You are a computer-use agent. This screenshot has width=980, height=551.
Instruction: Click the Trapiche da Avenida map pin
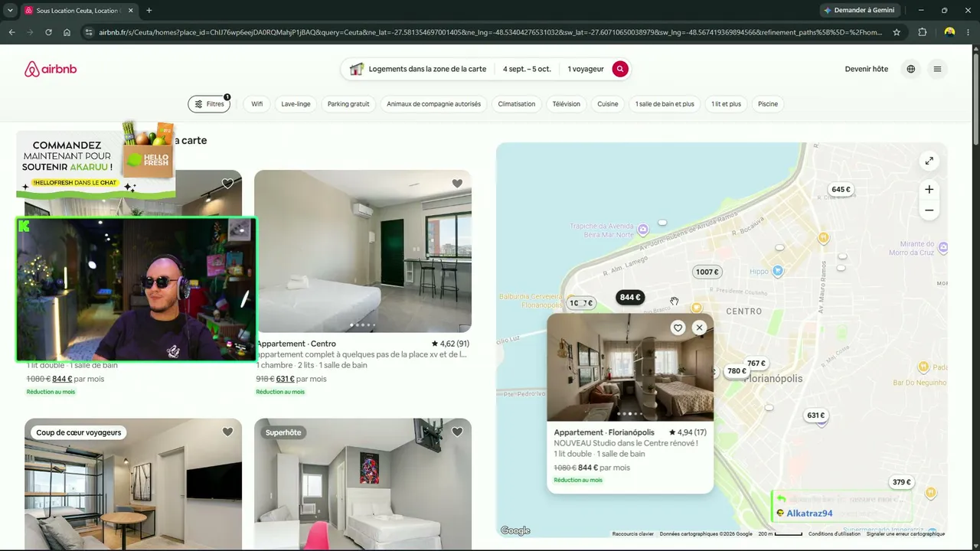[643, 228]
